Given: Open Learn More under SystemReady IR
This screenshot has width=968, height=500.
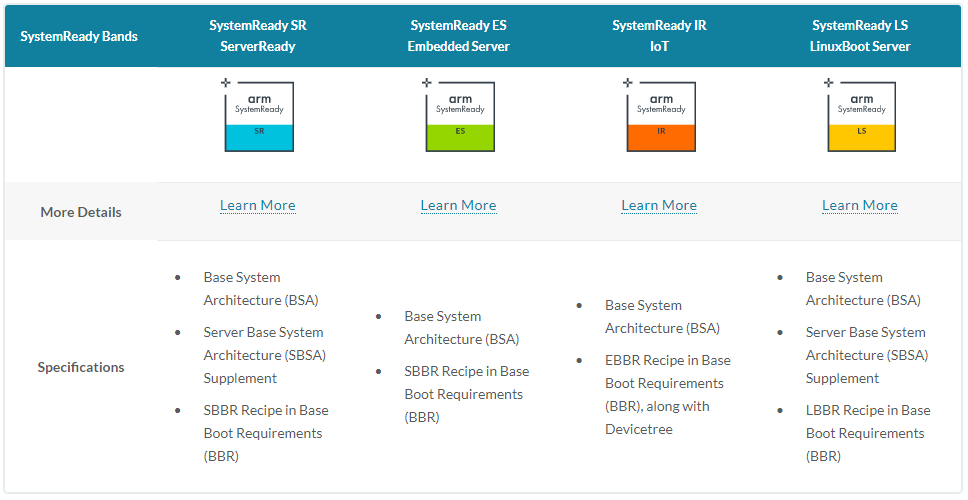Looking at the screenshot, I should [x=659, y=206].
